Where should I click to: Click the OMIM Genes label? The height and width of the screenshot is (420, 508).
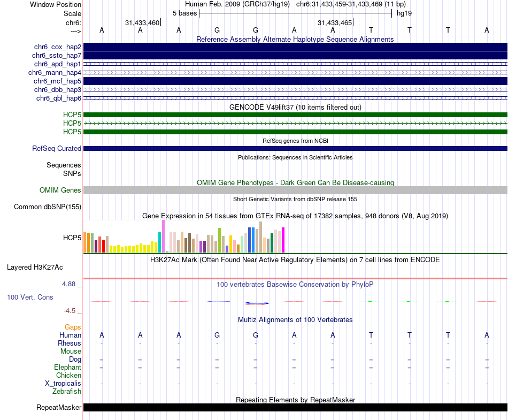(60, 190)
